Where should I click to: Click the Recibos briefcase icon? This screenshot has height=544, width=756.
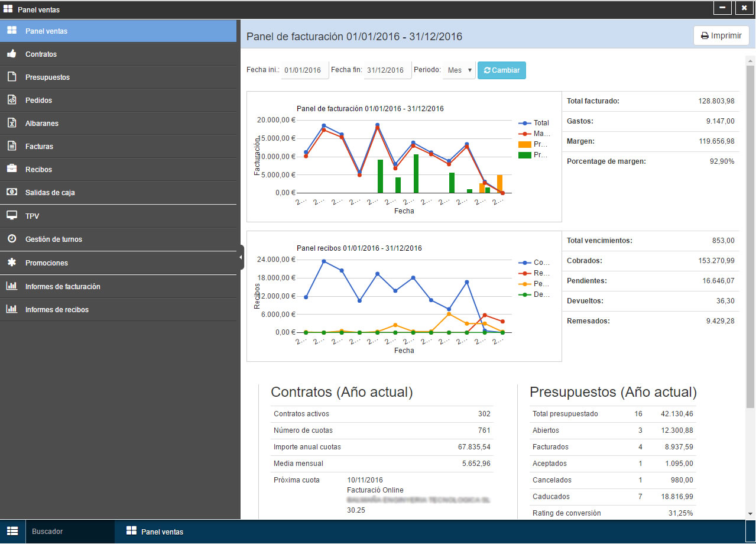pyautogui.click(x=12, y=169)
